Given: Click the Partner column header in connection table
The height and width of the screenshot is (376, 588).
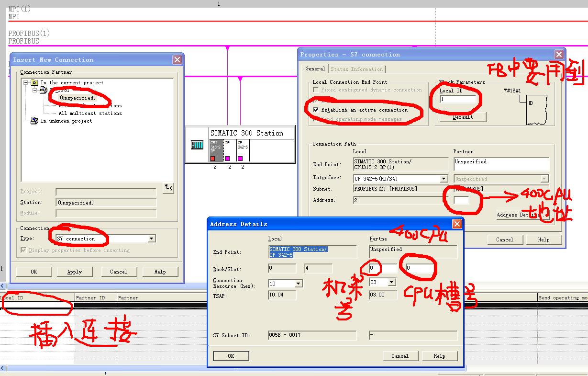Looking at the screenshot, I should (x=162, y=297).
